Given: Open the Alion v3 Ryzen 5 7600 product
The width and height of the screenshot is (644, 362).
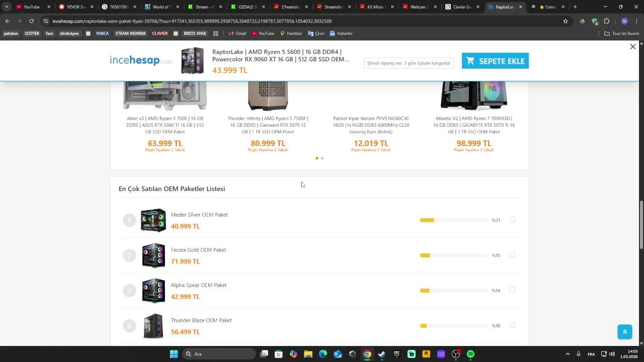Looking at the screenshot, I should coord(165,125).
